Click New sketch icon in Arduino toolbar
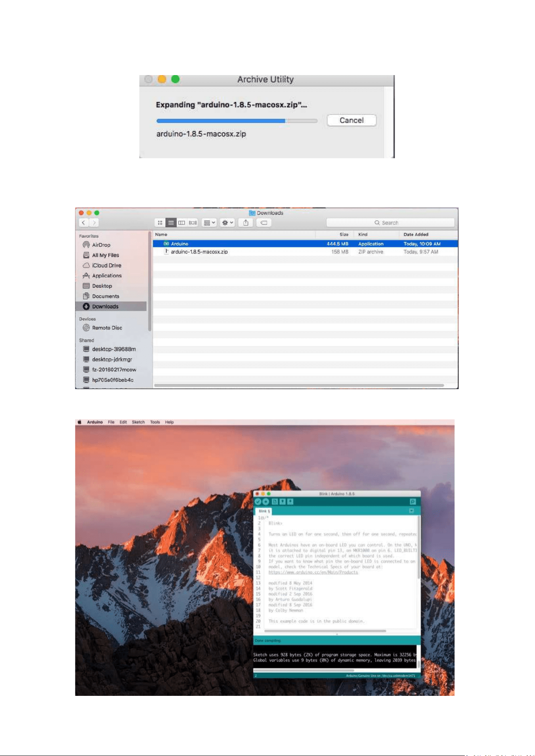Image resolution: width=535 pixels, height=756 pixels. click(275, 502)
